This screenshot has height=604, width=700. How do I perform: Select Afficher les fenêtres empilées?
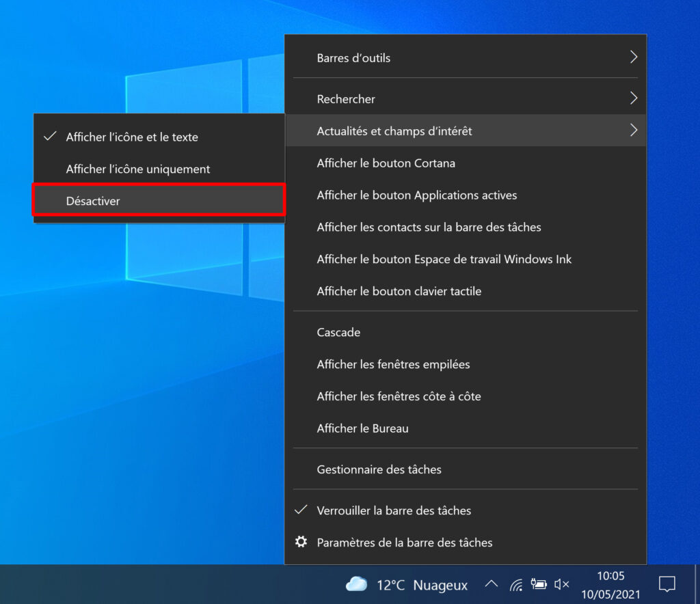[465, 364]
